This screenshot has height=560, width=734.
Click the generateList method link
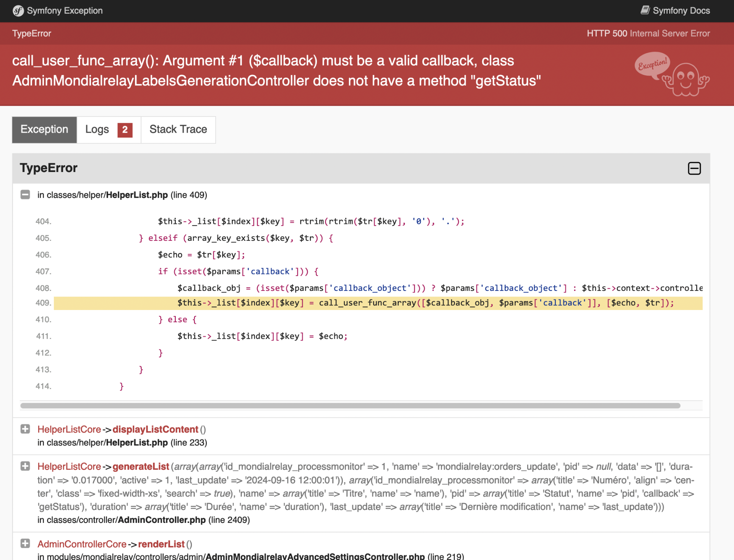click(x=141, y=466)
